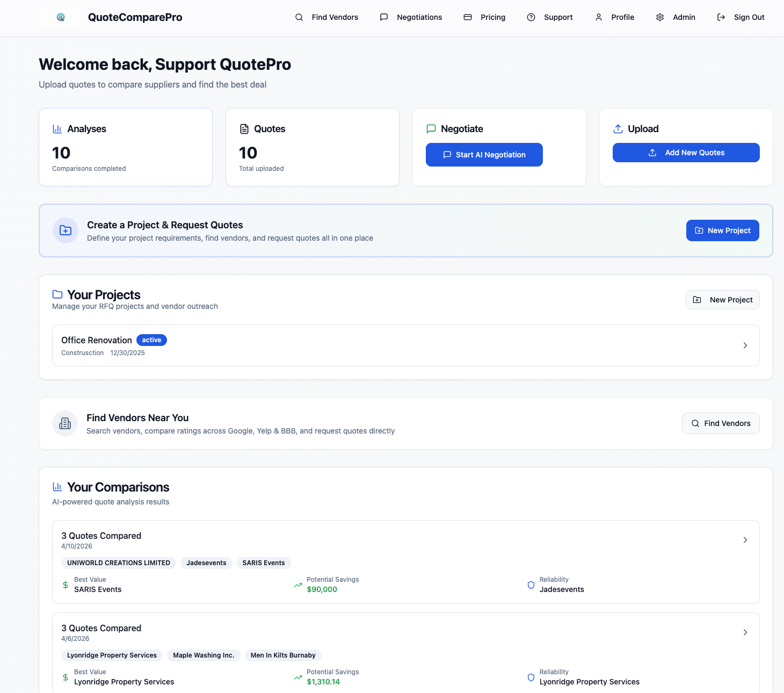
Task: Start AI Negotiation
Action: coord(484,155)
